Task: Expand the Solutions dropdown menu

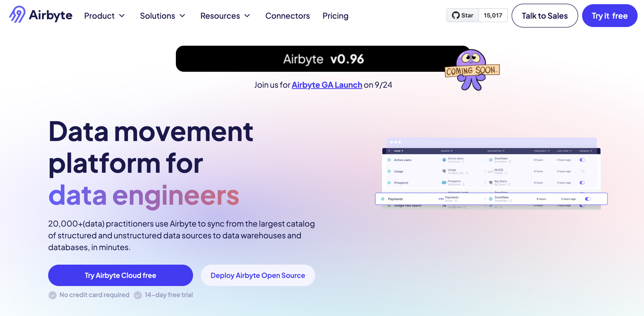Action: pyautogui.click(x=162, y=16)
